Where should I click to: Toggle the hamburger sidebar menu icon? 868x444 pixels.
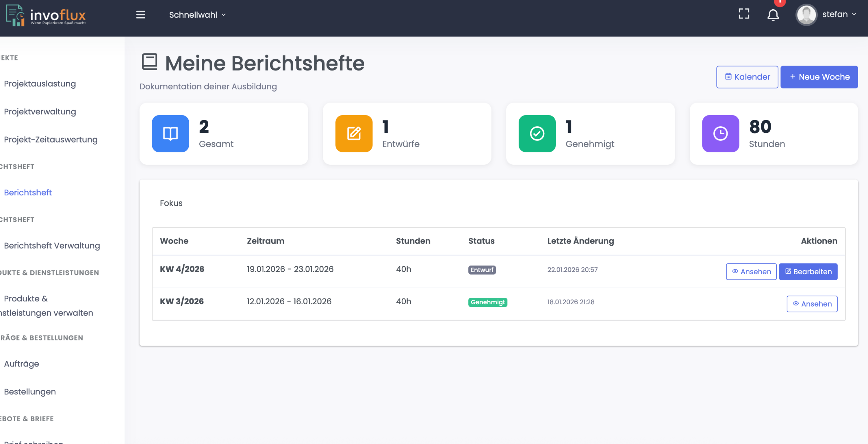click(x=140, y=14)
